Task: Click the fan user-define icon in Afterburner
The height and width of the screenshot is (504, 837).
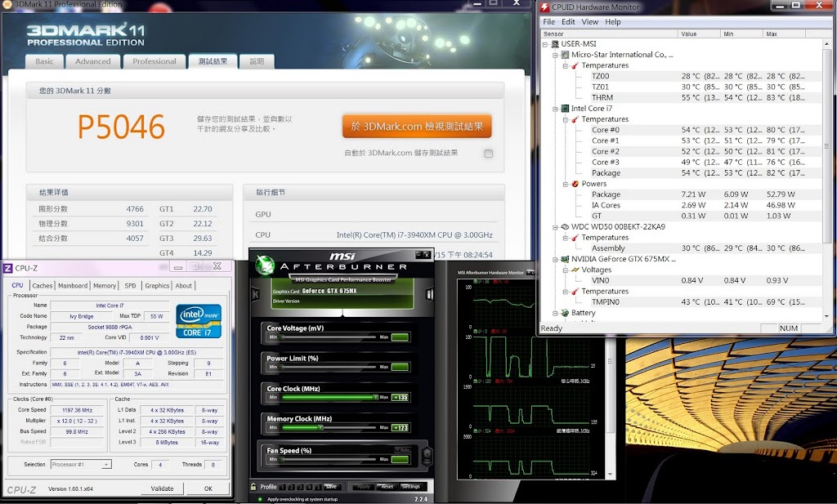Action: pyautogui.click(x=427, y=456)
